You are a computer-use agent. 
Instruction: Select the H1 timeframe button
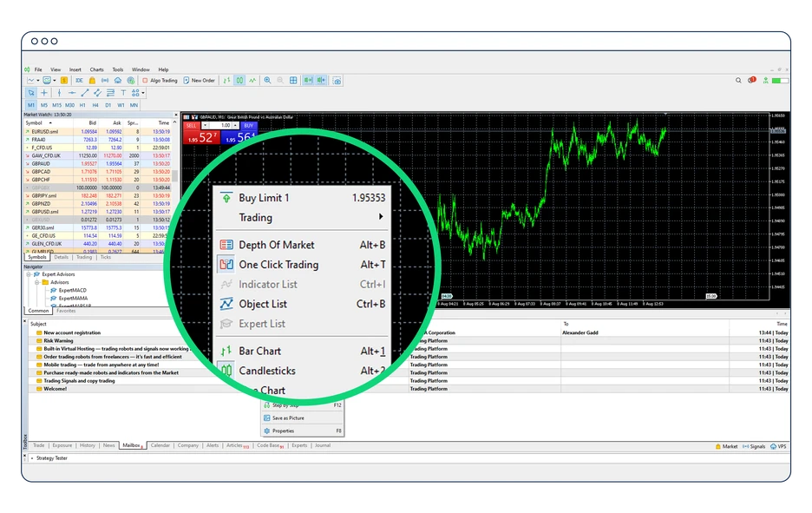click(82, 105)
